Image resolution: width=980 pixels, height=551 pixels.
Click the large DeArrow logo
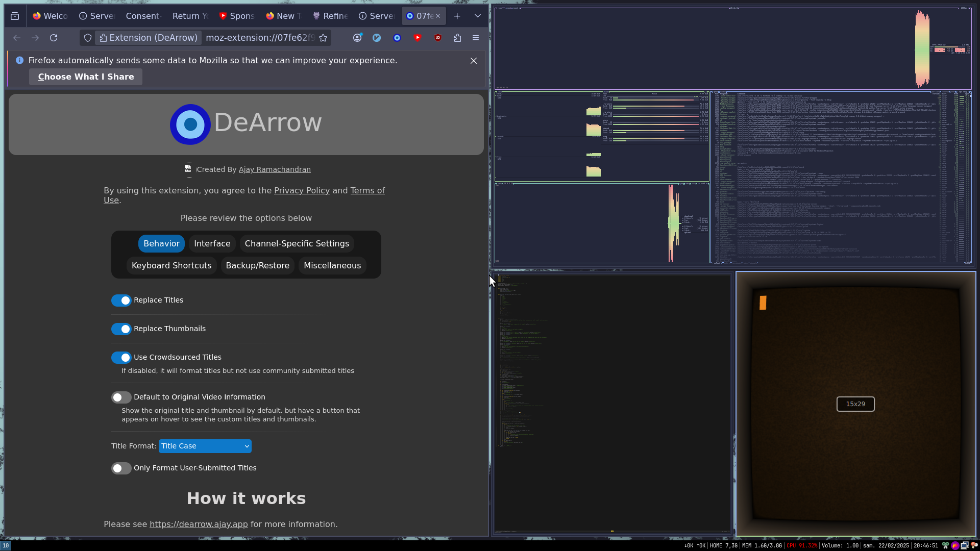[x=190, y=124]
